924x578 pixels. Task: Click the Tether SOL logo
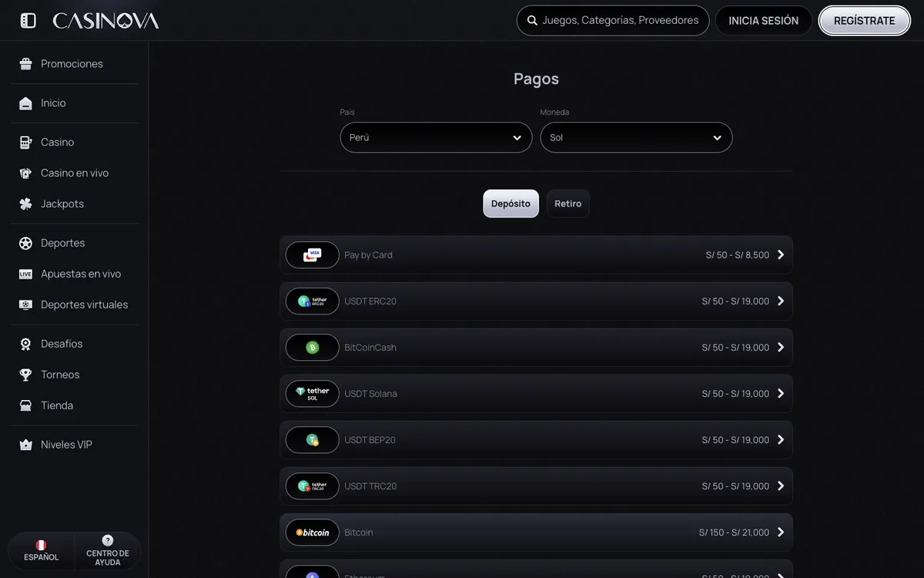[313, 394]
